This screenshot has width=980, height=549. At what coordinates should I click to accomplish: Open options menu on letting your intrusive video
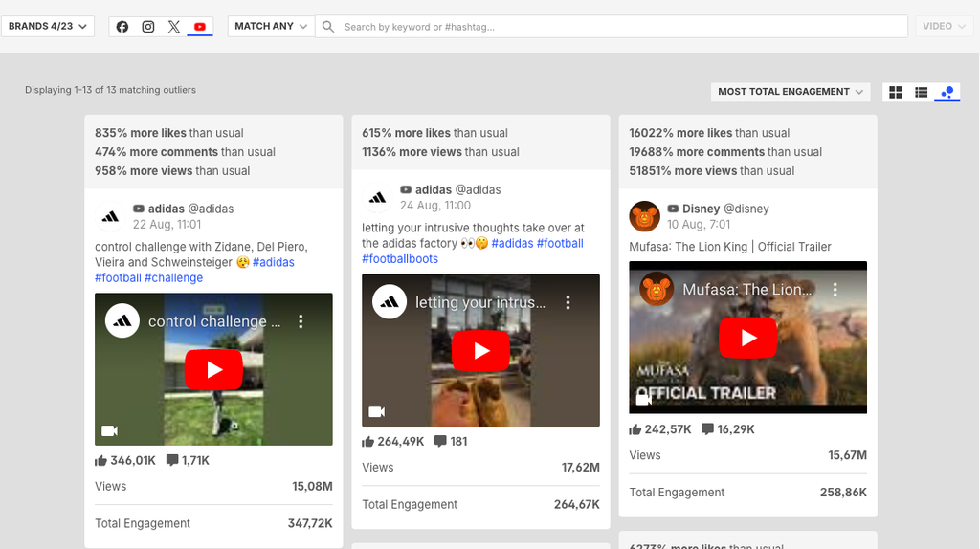(568, 302)
